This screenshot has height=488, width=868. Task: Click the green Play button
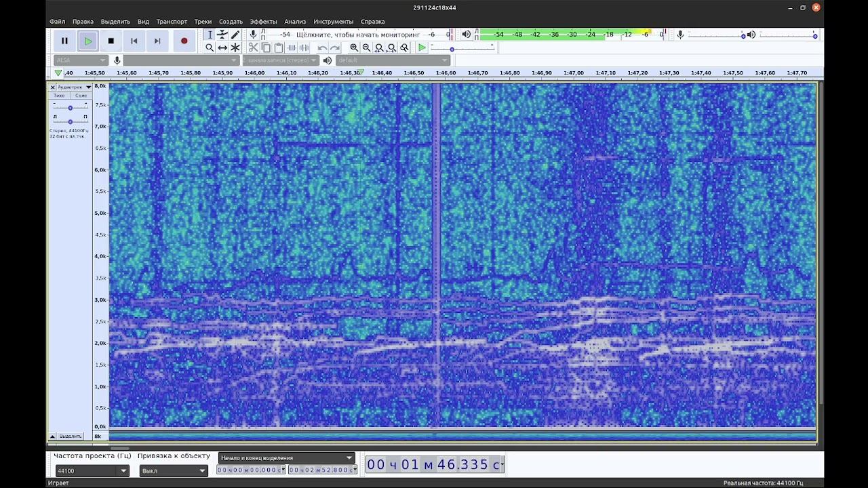88,41
